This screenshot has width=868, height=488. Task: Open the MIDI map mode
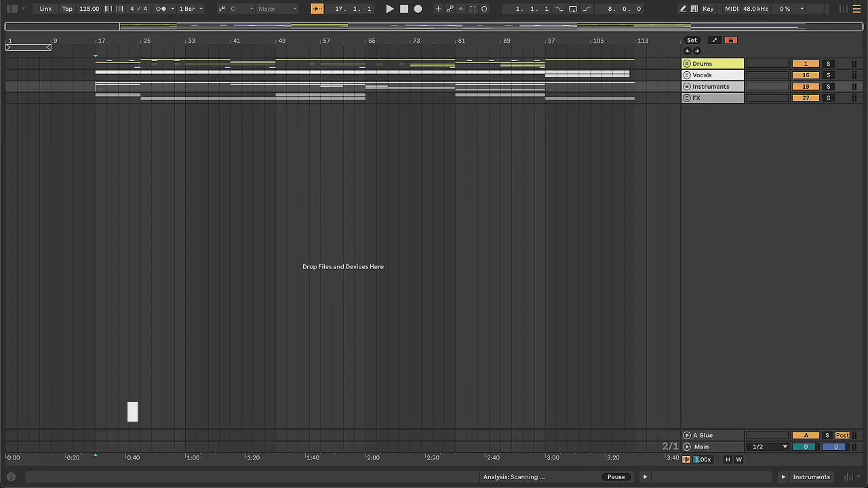pos(732,9)
